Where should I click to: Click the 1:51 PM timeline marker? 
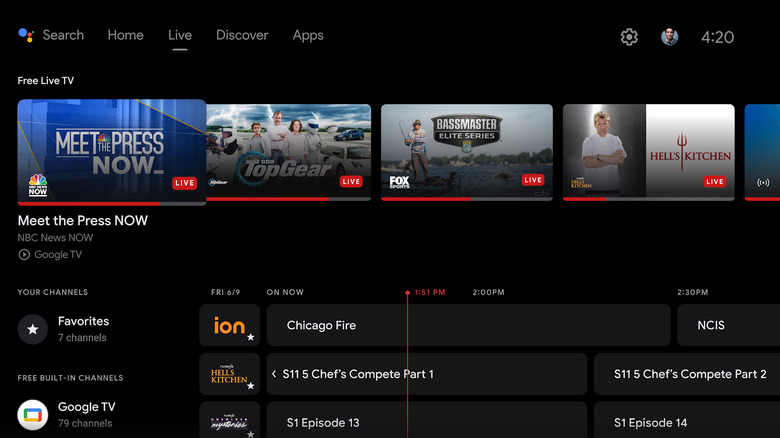[429, 293]
